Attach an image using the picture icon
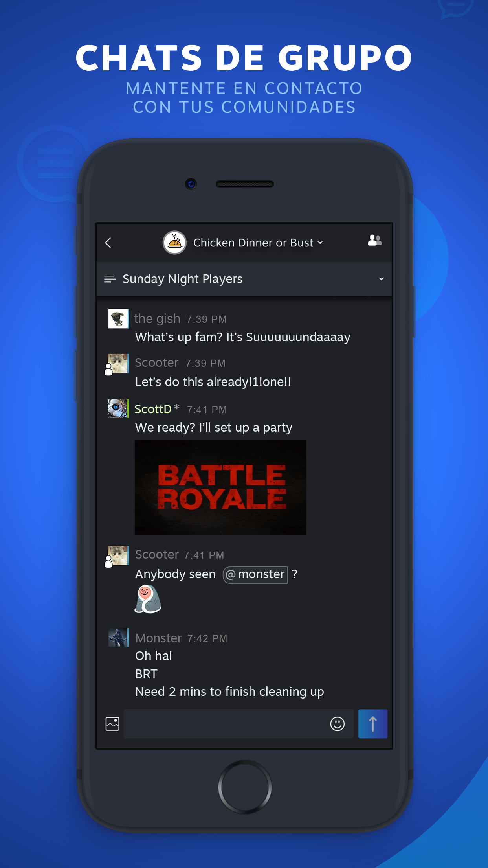Image resolution: width=488 pixels, height=868 pixels. 112,724
